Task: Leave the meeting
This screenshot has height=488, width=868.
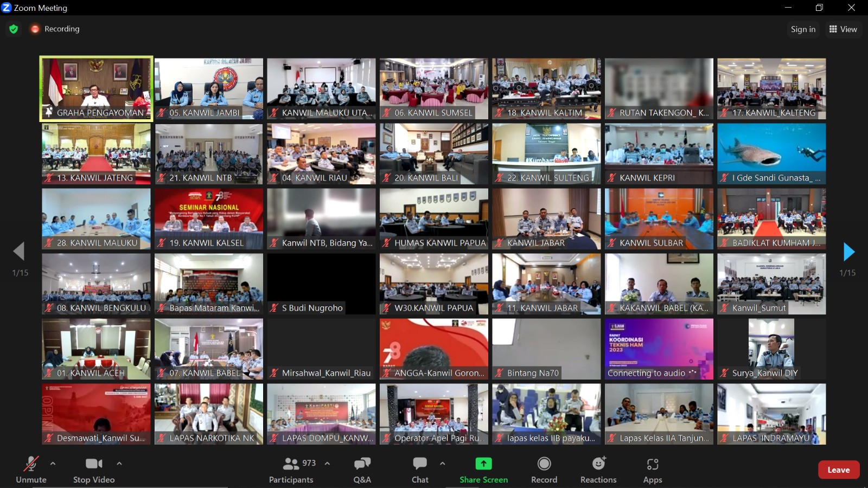Action: click(838, 470)
